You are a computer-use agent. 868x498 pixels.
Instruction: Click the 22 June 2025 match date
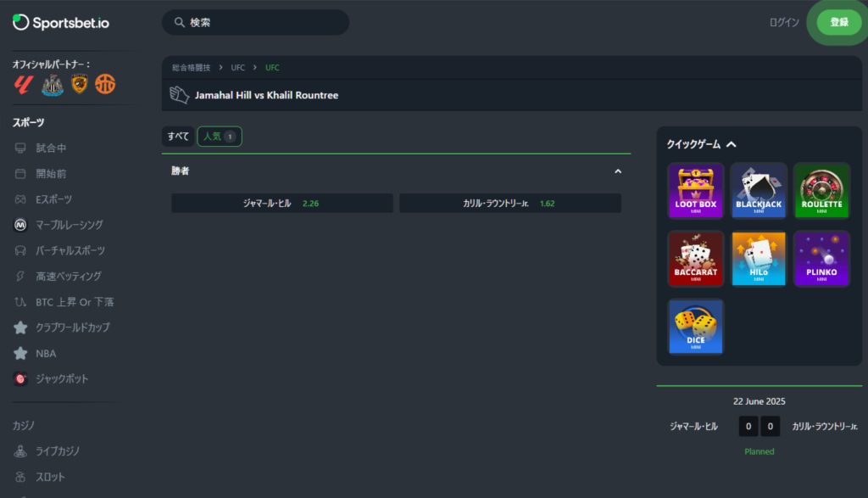[759, 401]
